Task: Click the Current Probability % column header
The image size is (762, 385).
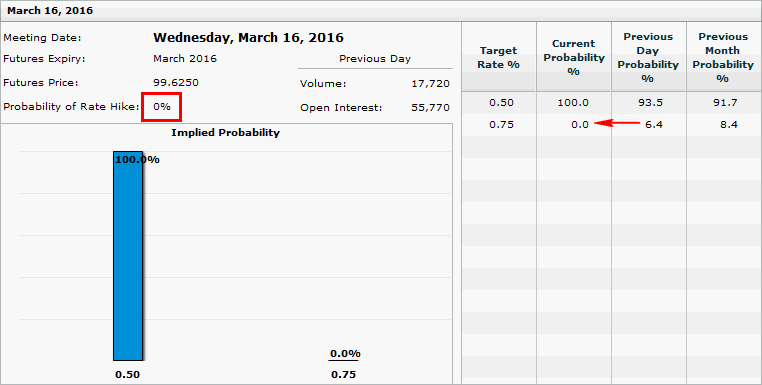Action: pos(574,57)
